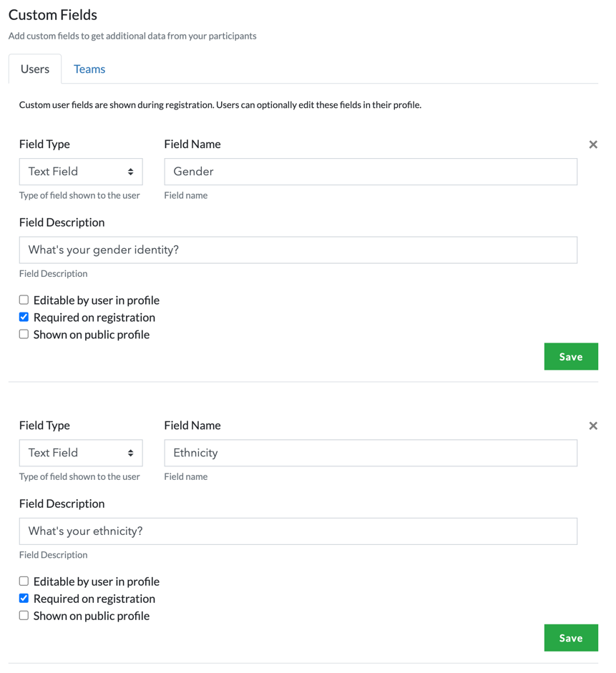Select the Users tab

coord(35,69)
